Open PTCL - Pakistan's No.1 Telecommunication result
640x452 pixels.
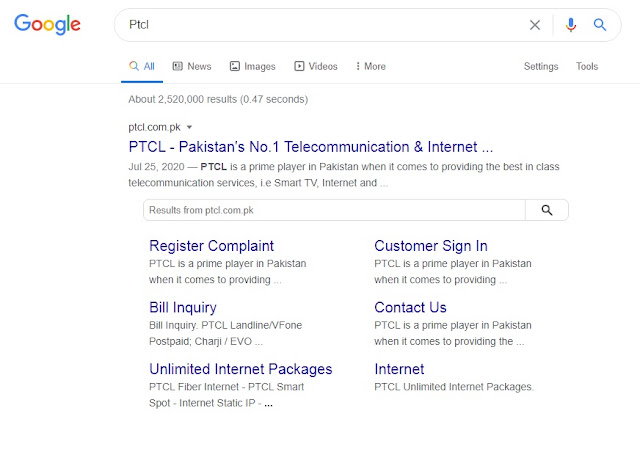311,147
